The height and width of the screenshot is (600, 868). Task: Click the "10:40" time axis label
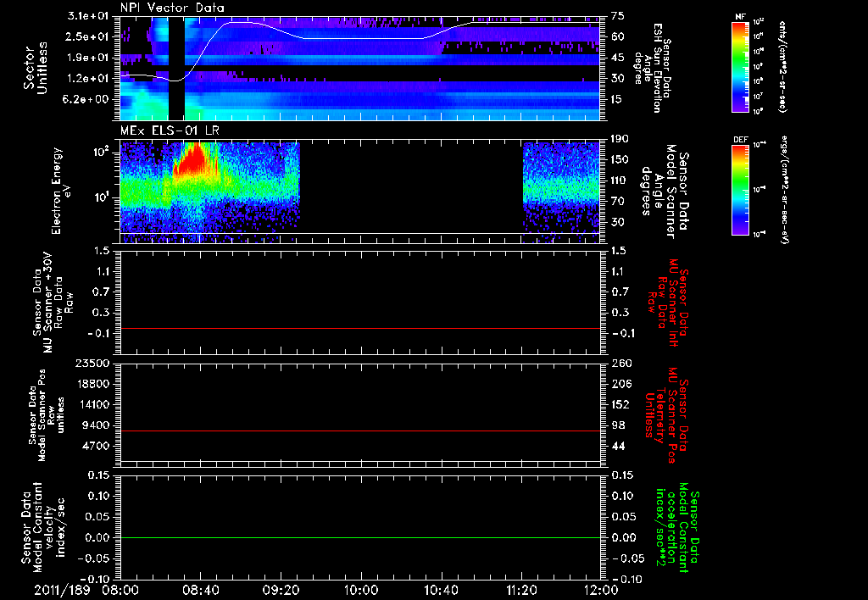pyautogui.click(x=441, y=590)
